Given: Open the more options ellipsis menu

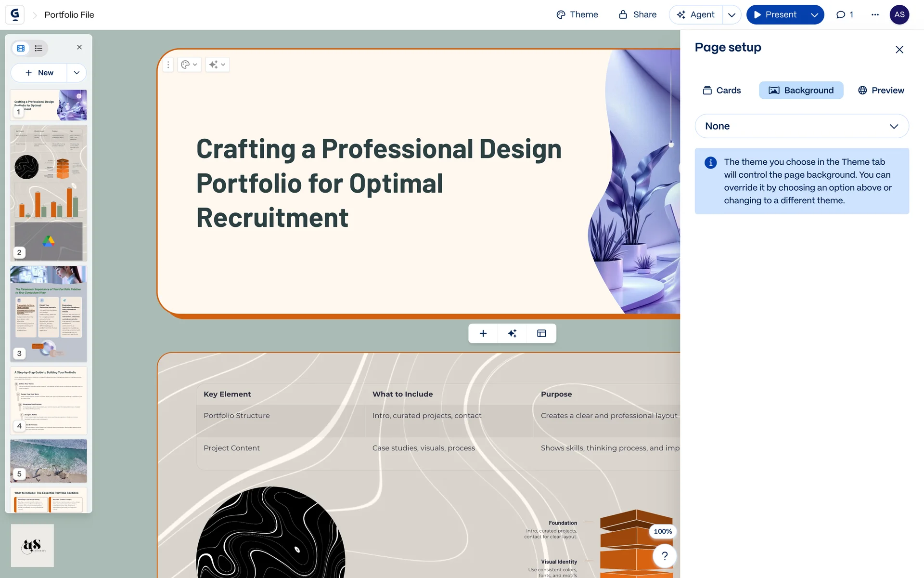Looking at the screenshot, I should [875, 14].
